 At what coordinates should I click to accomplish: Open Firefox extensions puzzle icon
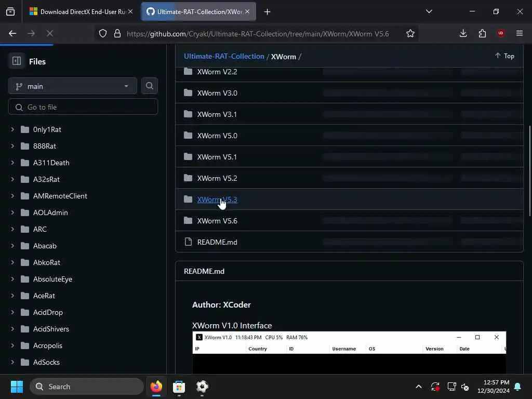(x=482, y=33)
